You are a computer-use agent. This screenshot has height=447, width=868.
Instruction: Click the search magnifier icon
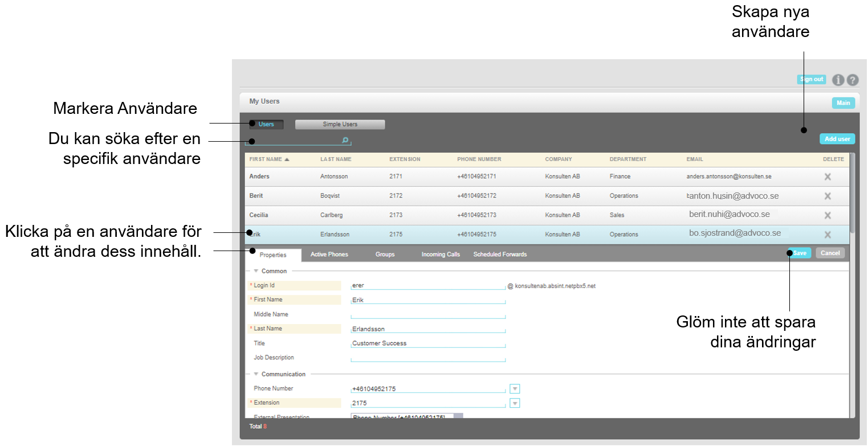(x=345, y=140)
